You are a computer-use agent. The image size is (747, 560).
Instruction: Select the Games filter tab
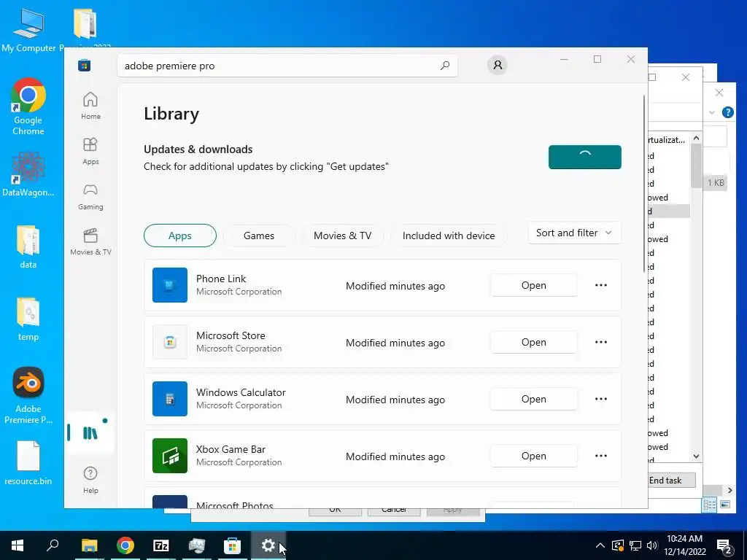point(259,236)
